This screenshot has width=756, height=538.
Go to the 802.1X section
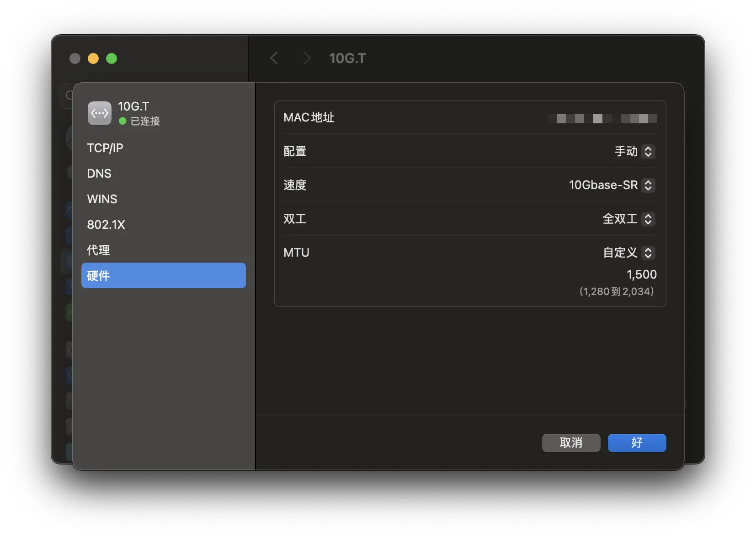(x=106, y=225)
